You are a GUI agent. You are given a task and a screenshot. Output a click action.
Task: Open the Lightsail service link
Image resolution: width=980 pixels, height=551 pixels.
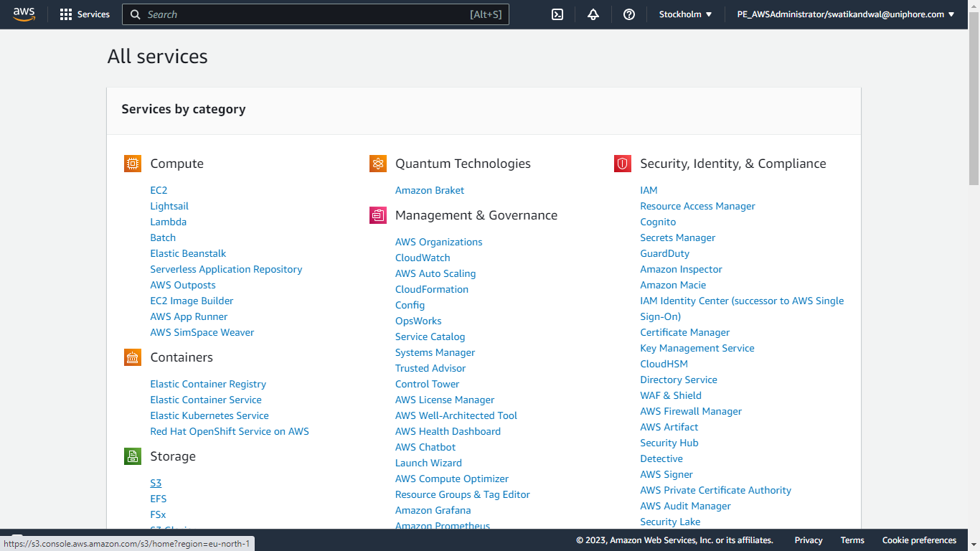169,206
